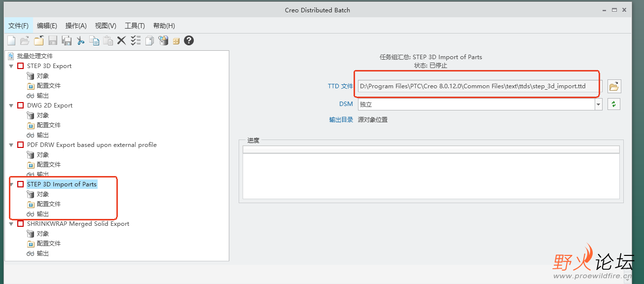This screenshot has width=644, height=284.
Task: Open the 帮助(H) menu
Action: [x=164, y=26]
